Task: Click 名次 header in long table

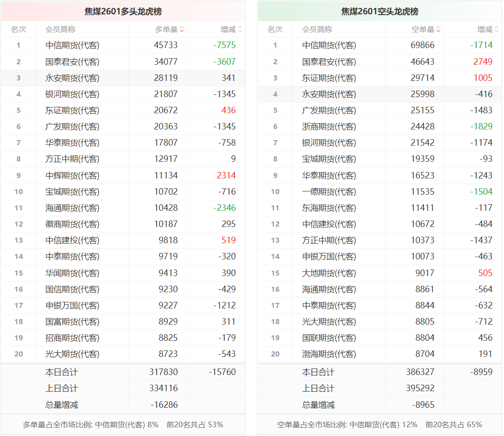Action: click(18, 30)
